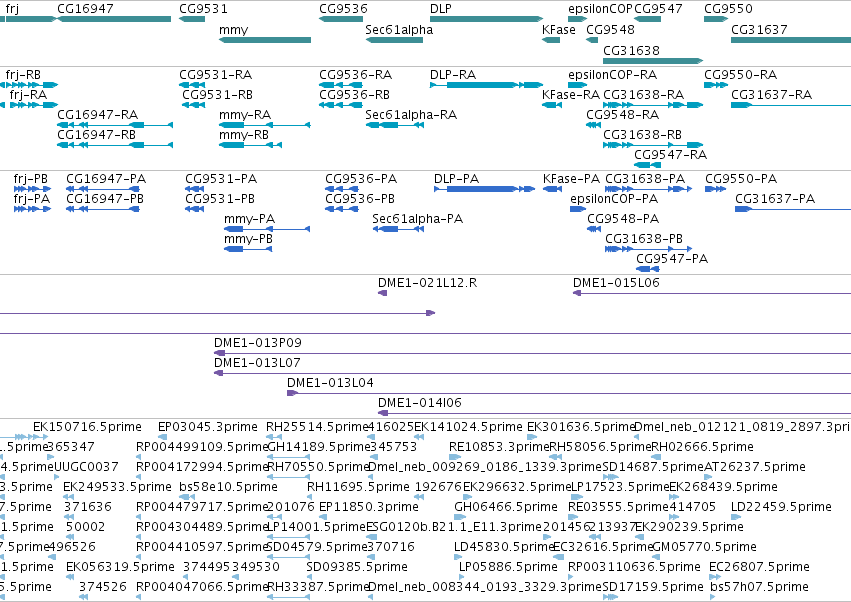
Task: Select the Sec61alpha-RA transcript
Action: tap(395, 125)
